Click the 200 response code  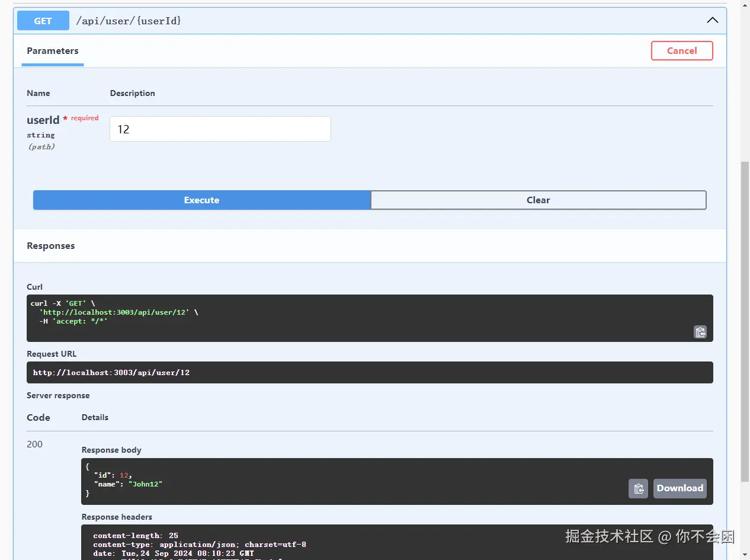(x=35, y=444)
